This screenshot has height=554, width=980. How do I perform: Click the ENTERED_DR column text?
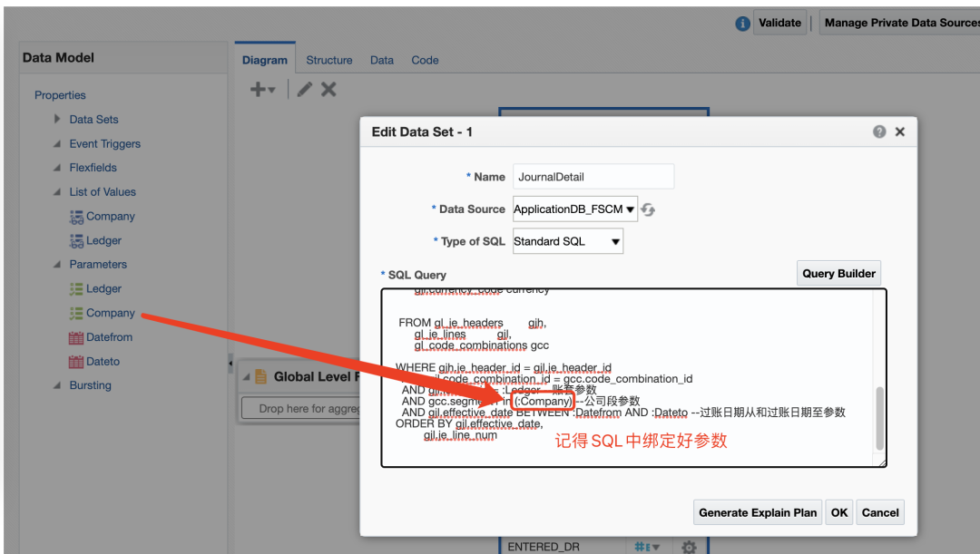(x=544, y=547)
